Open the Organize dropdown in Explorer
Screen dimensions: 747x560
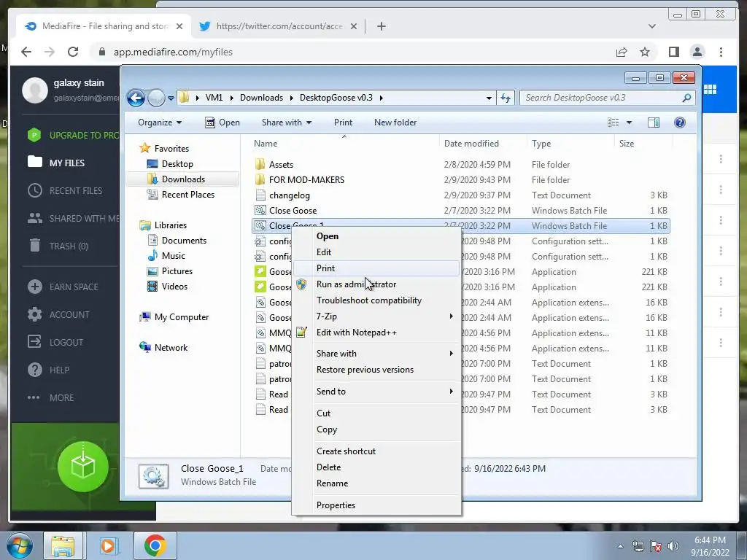click(160, 122)
